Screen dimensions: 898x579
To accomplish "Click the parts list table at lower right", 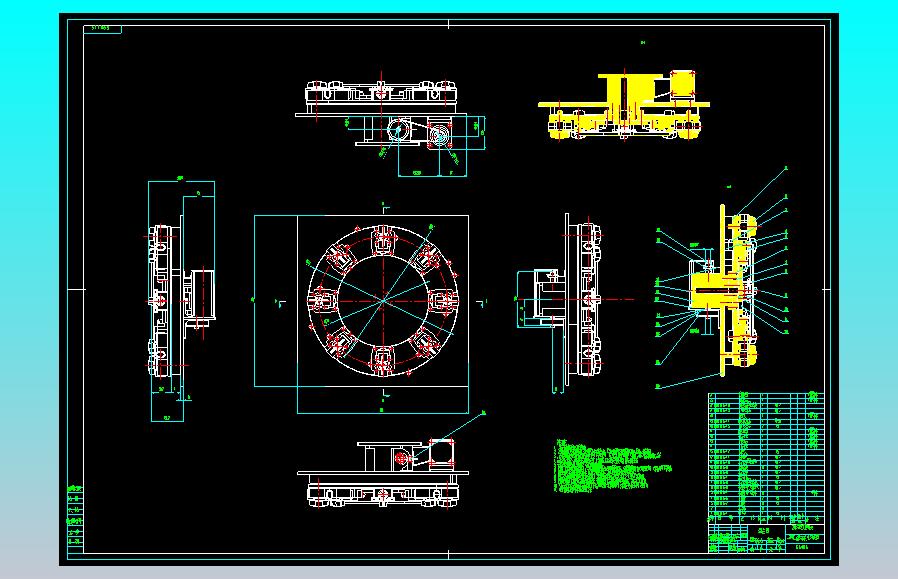I will click(x=766, y=458).
